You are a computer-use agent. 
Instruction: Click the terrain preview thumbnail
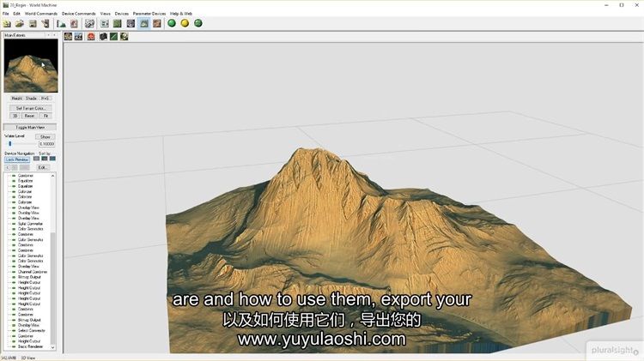[31, 67]
